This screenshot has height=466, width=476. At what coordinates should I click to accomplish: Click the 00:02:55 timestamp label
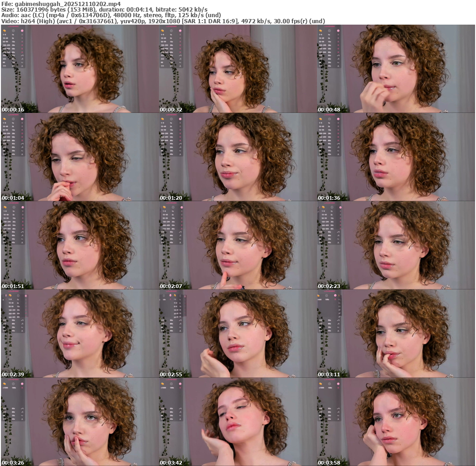click(171, 374)
